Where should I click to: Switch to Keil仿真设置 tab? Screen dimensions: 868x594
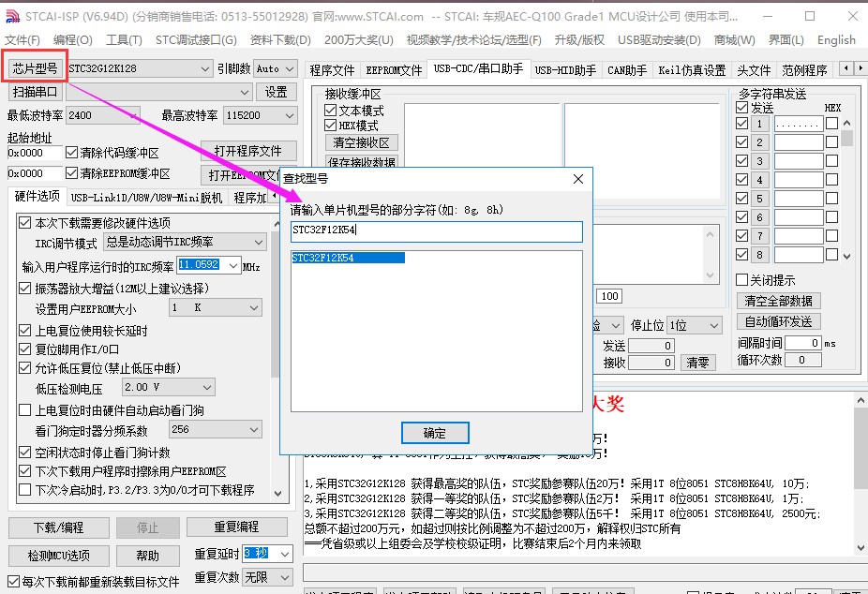click(x=692, y=70)
